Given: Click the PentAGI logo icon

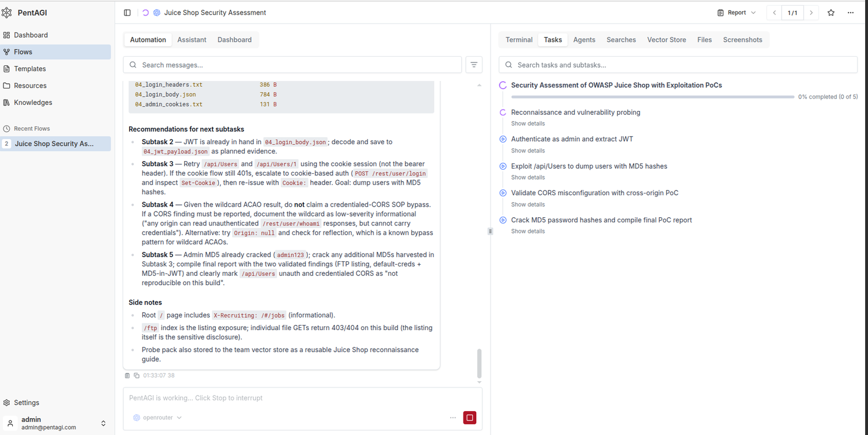Looking at the screenshot, I should (7, 13).
